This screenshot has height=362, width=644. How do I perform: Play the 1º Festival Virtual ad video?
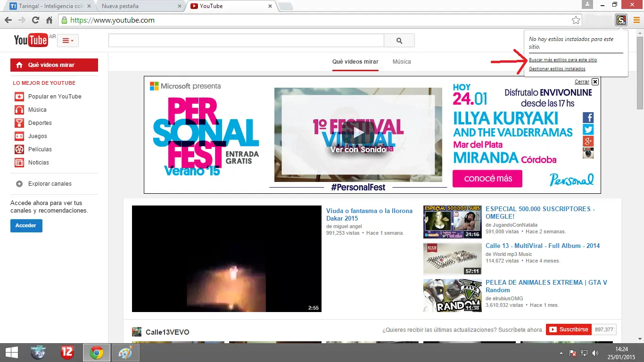click(358, 133)
